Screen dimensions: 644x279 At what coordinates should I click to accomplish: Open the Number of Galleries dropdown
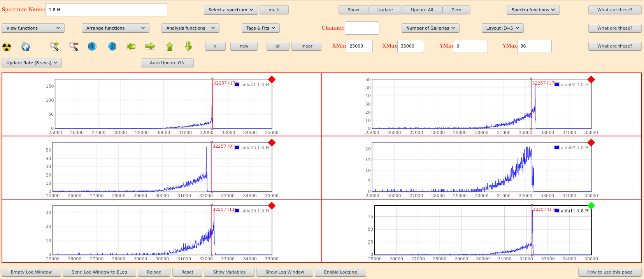pyautogui.click(x=430, y=28)
